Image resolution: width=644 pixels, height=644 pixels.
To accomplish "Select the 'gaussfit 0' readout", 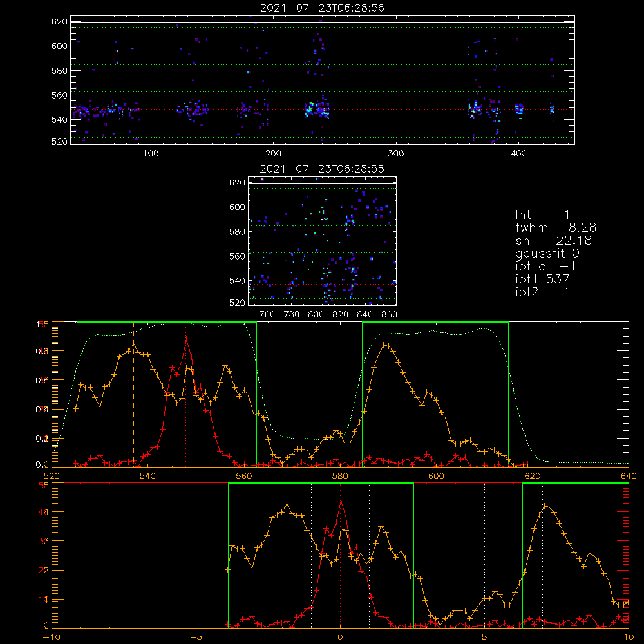I will click(547, 253).
